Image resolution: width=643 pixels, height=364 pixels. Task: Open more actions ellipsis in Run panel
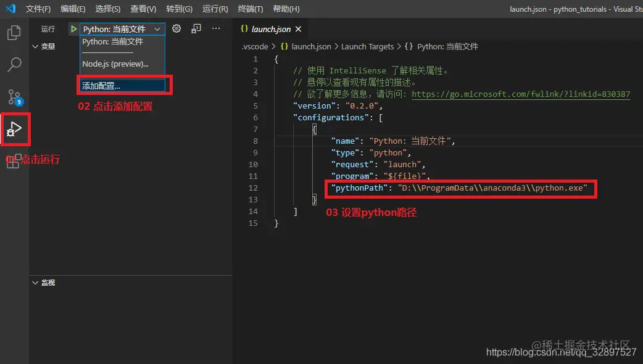pos(216,28)
